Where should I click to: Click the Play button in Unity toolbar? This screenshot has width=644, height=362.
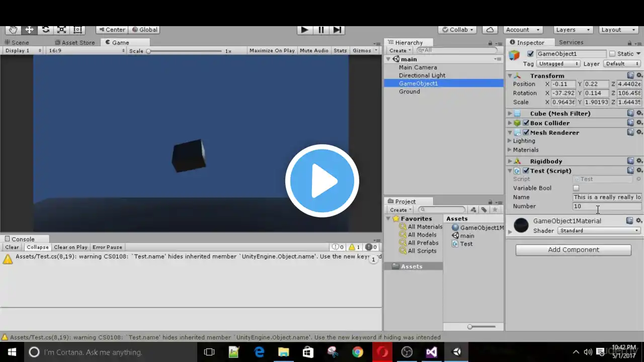pos(304,30)
